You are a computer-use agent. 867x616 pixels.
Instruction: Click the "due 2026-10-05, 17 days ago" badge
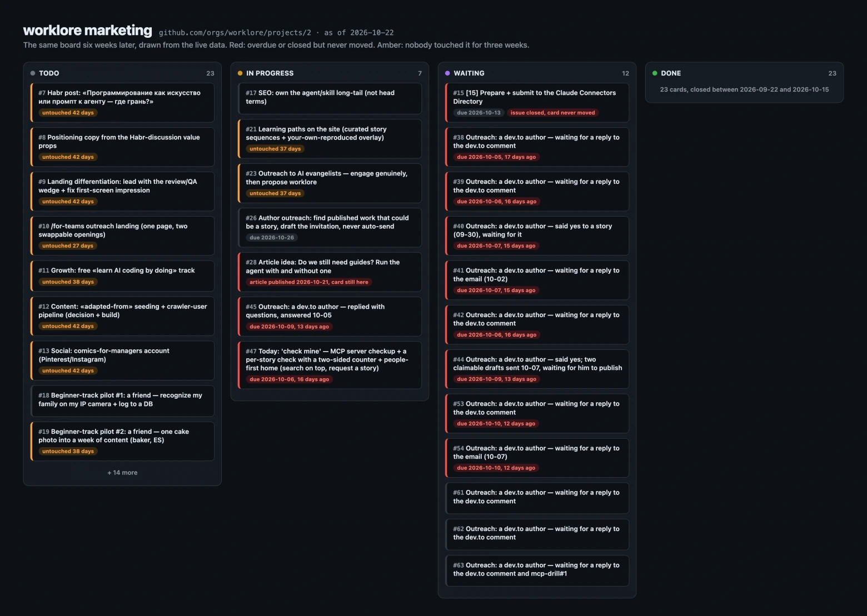click(496, 157)
